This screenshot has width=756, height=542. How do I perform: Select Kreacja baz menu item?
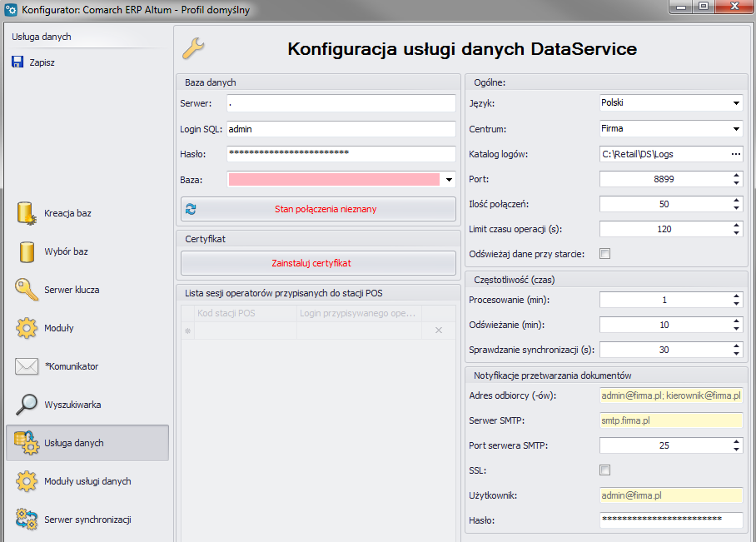point(67,213)
